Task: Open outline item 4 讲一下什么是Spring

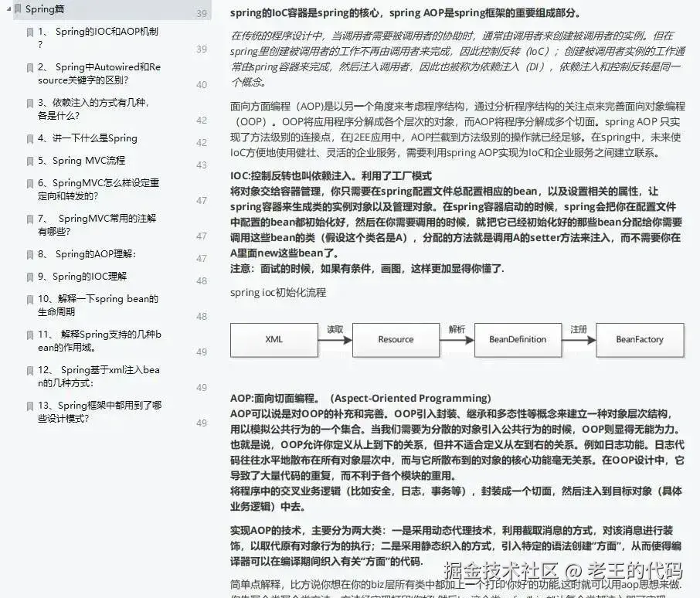Action: [87, 138]
